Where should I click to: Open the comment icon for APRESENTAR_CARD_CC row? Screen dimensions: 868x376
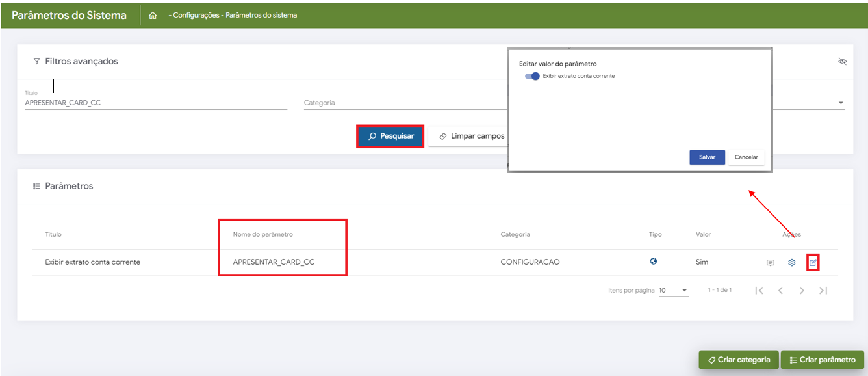[771, 263]
